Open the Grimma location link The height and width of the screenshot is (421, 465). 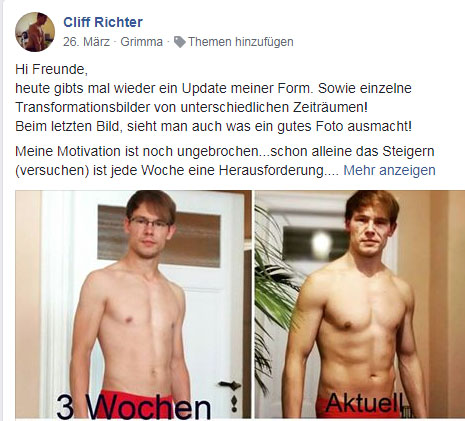tap(142, 42)
